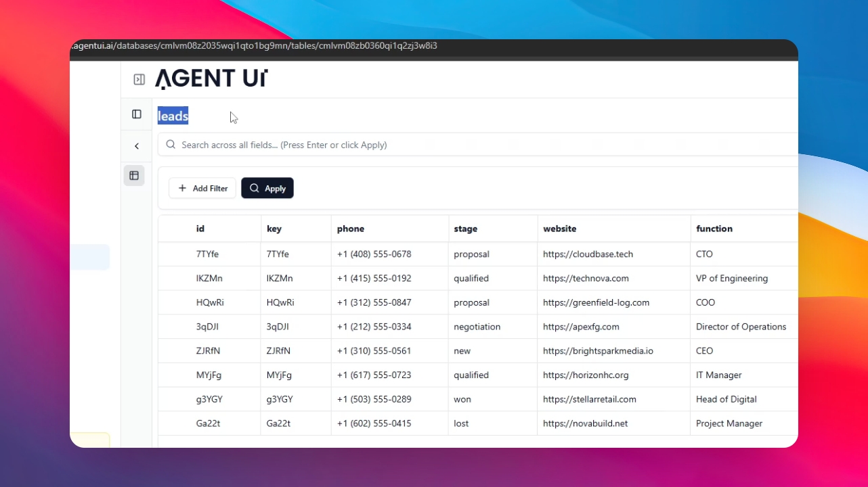Select phone number +1 (617) 555-0723
Image resolution: width=868 pixels, height=487 pixels.
(374, 375)
